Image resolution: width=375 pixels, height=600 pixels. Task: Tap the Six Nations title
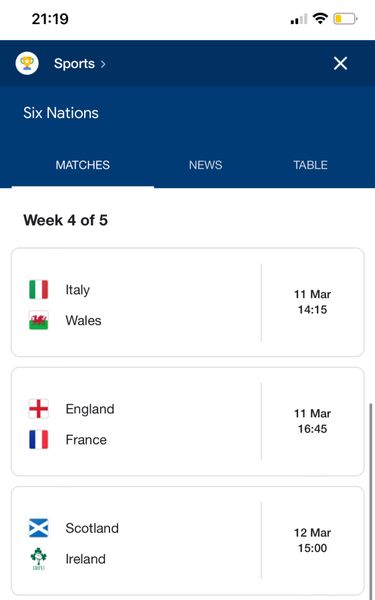(61, 113)
